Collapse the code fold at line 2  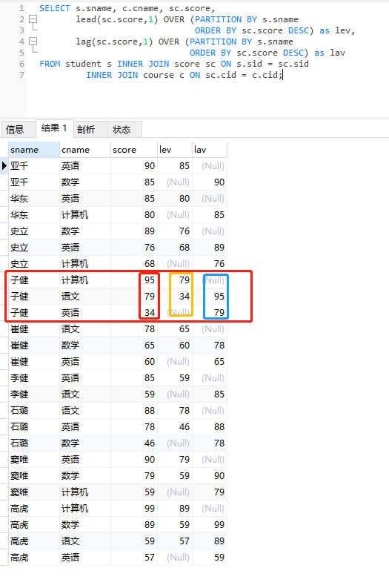tap(33, 19)
